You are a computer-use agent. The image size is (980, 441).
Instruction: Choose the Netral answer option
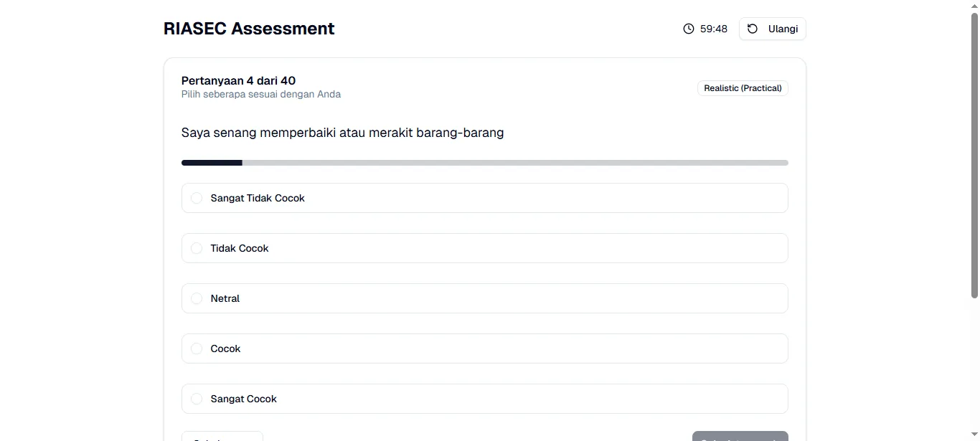point(196,298)
